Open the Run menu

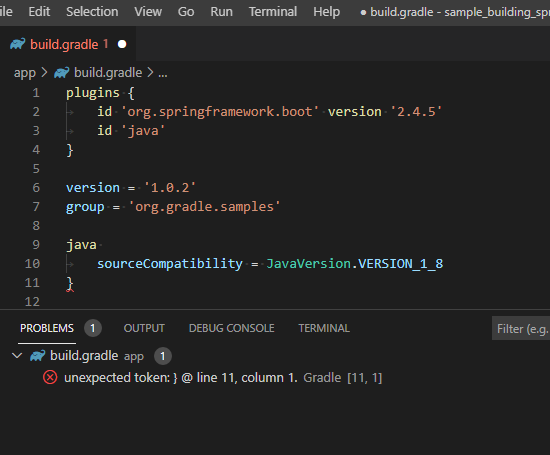221,12
